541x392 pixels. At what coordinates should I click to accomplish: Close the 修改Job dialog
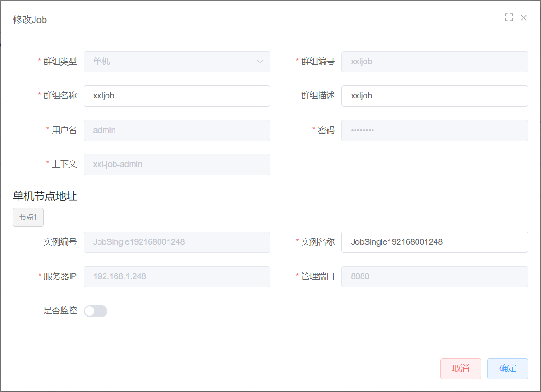tap(523, 18)
